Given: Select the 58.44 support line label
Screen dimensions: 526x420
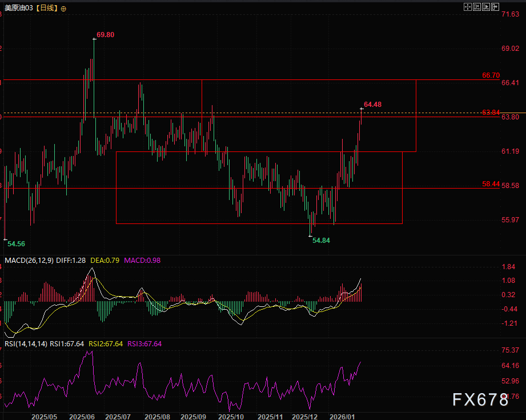Looking at the screenshot, I should (x=491, y=184).
